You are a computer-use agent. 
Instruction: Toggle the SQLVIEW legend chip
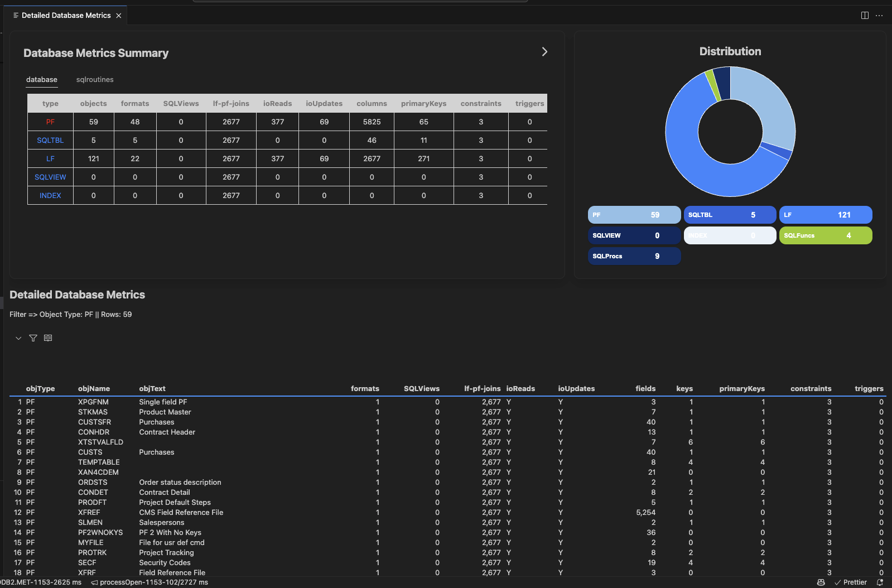(x=634, y=235)
